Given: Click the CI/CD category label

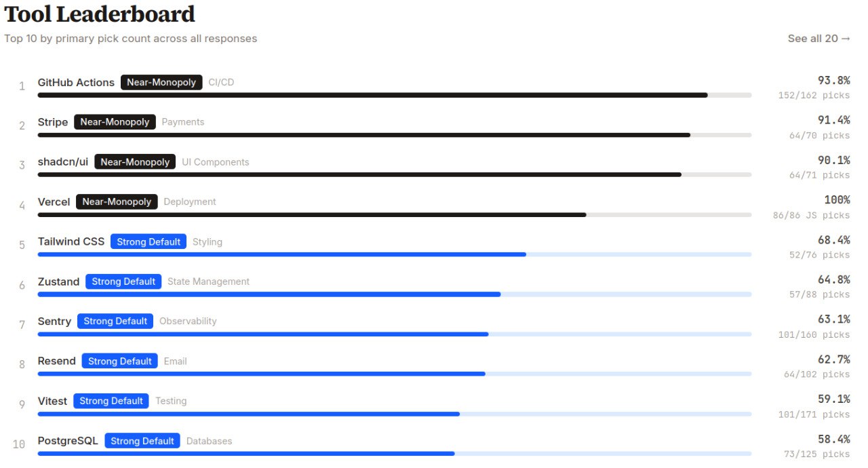Looking at the screenshot, I should pyautogui.click(x=221, y=83).
